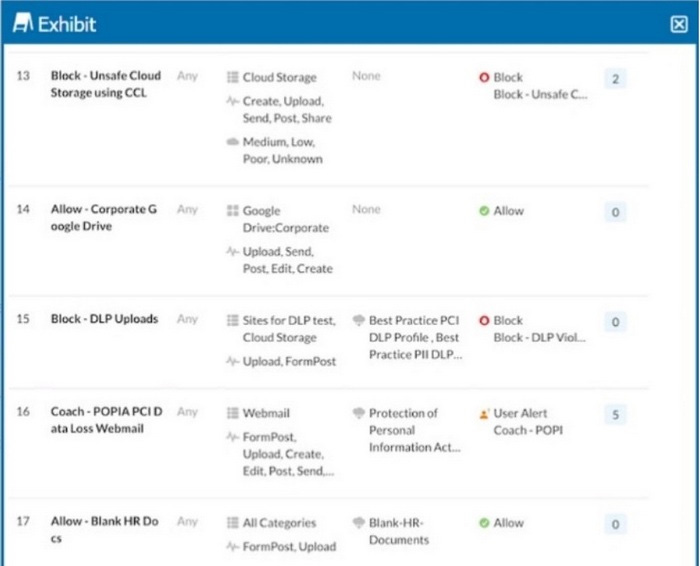Click the DLP profile icon beside Blank-HR-Documents
Image resolution: width=700 pixels, height=566 pixels.
(359, 523)
